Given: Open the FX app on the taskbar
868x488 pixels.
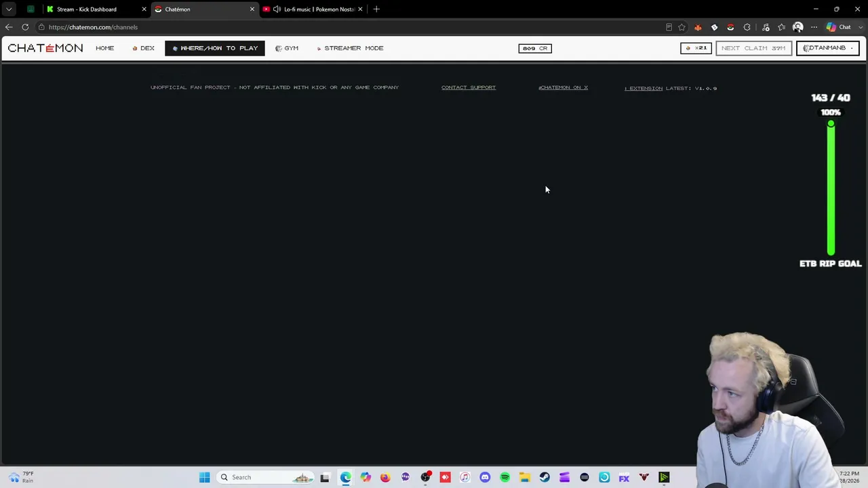Looking at the screenshot, I should click(x=624, y=477).
